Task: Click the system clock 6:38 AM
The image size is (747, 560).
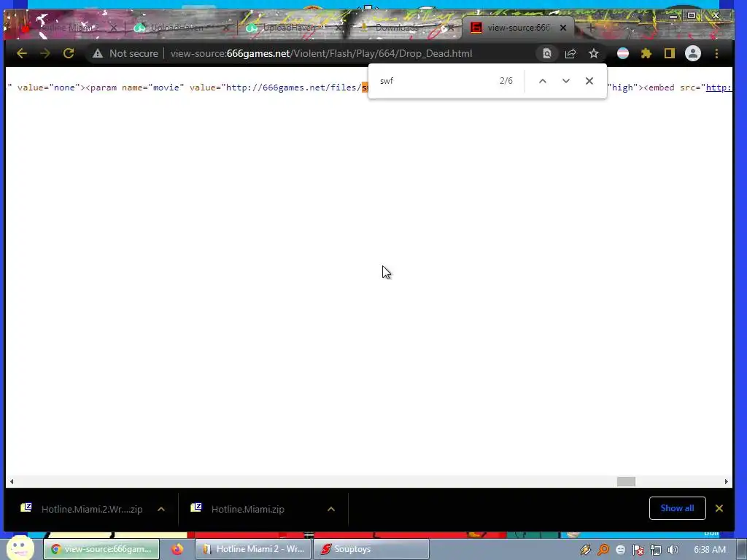Action: pos(710,550)
